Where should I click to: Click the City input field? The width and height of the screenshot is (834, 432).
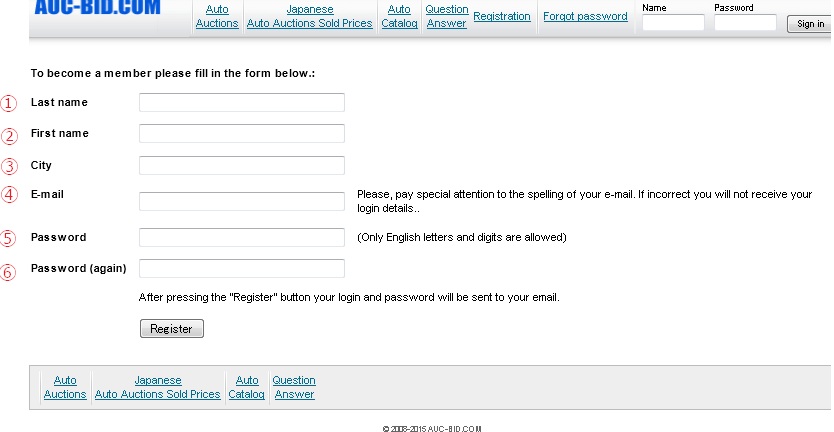pos(242,165)
